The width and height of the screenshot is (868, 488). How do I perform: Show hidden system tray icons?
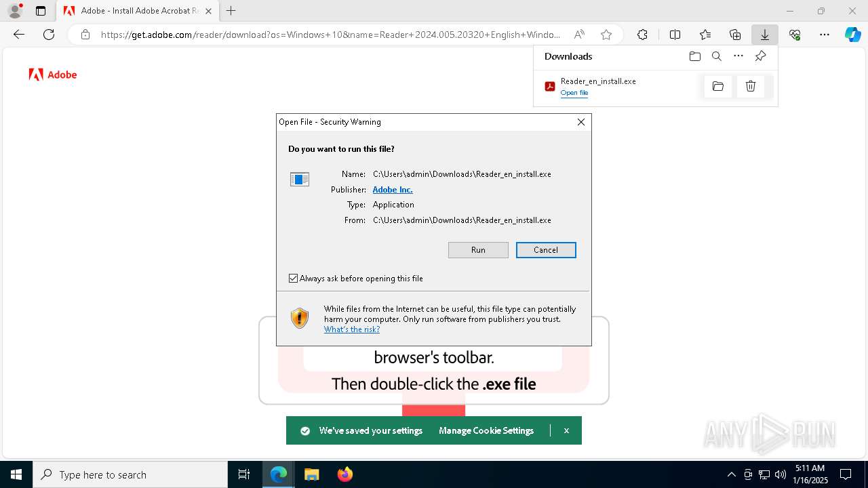click(x=731, y=474)
